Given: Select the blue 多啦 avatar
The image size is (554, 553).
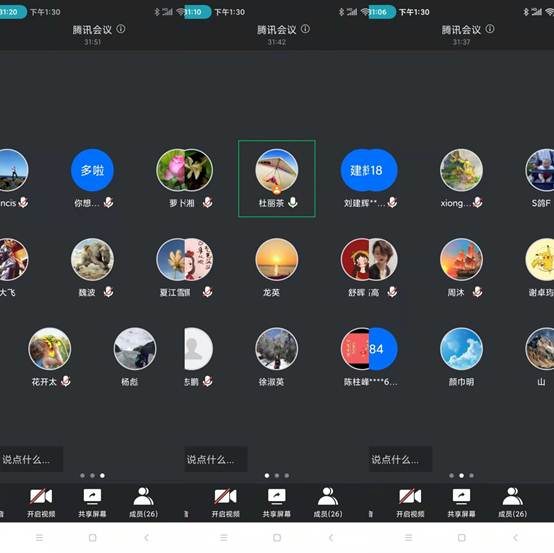Looking at the screenshot, I should click(x=92, y=170).
